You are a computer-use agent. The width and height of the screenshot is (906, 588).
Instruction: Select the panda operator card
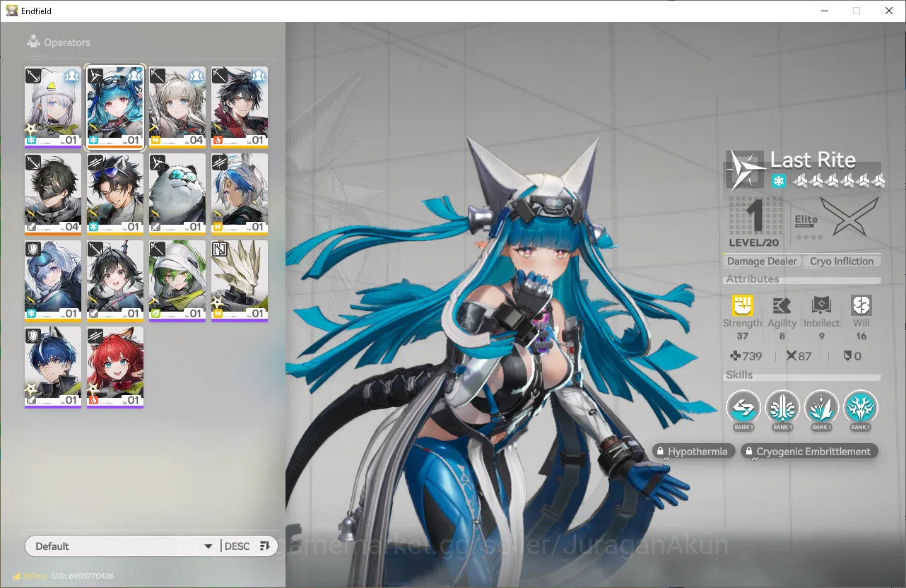(x=177, y=194)
